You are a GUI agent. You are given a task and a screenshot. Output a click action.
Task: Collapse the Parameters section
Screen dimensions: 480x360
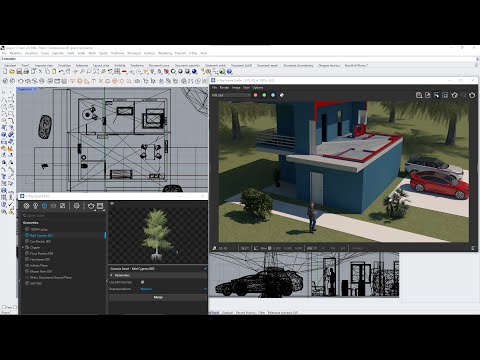pyautogui.click(x=111, y=275)
